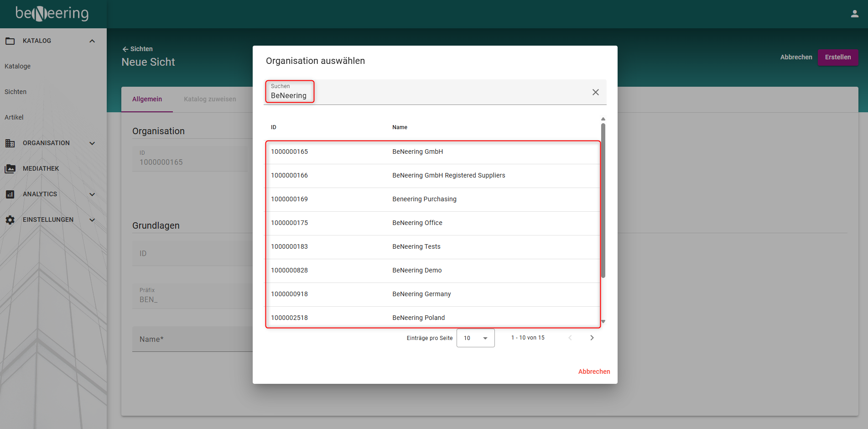The width and height of the screenshot is (868, 429).
Task: Click the red Abbrechen dialog button
Action: pos(594,371)
